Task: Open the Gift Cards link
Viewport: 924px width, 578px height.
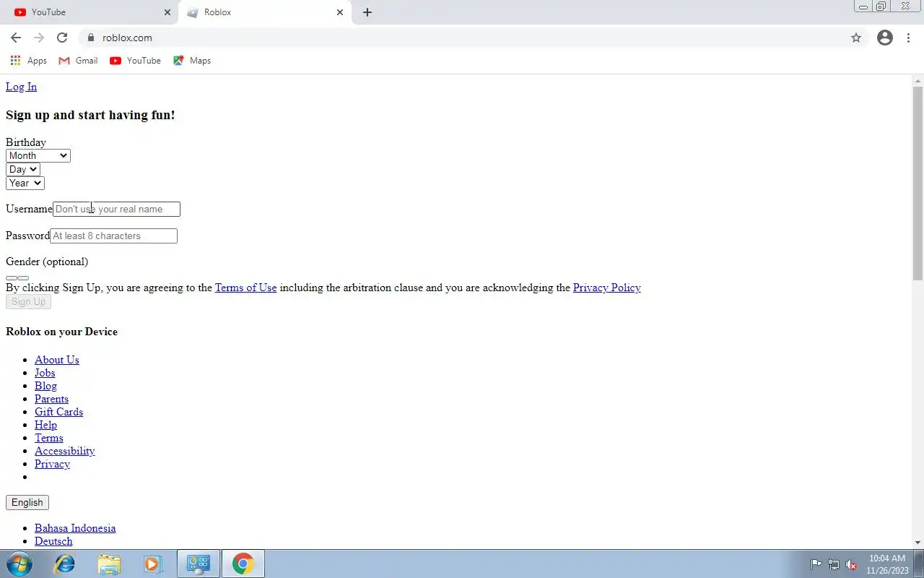Action: pos(59,412)
